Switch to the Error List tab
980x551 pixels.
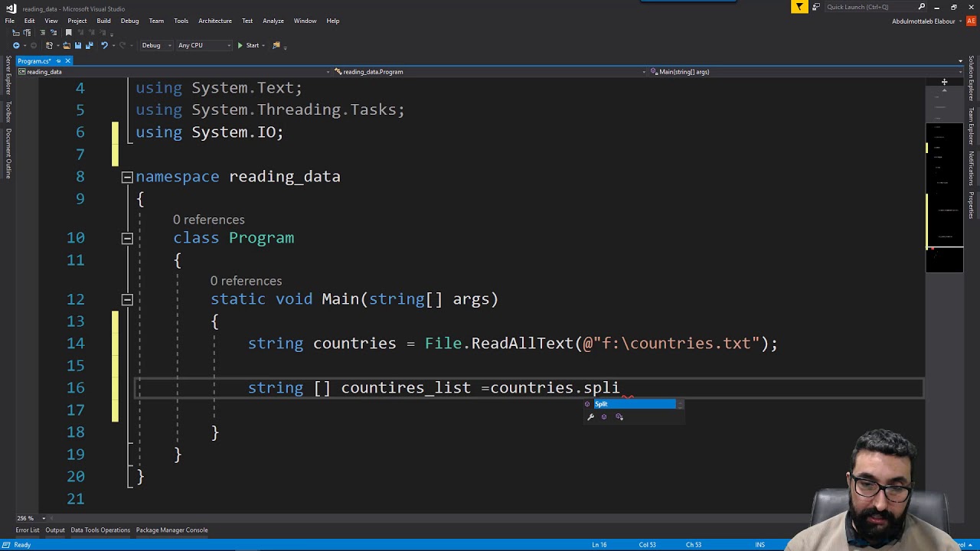(28, 530)
